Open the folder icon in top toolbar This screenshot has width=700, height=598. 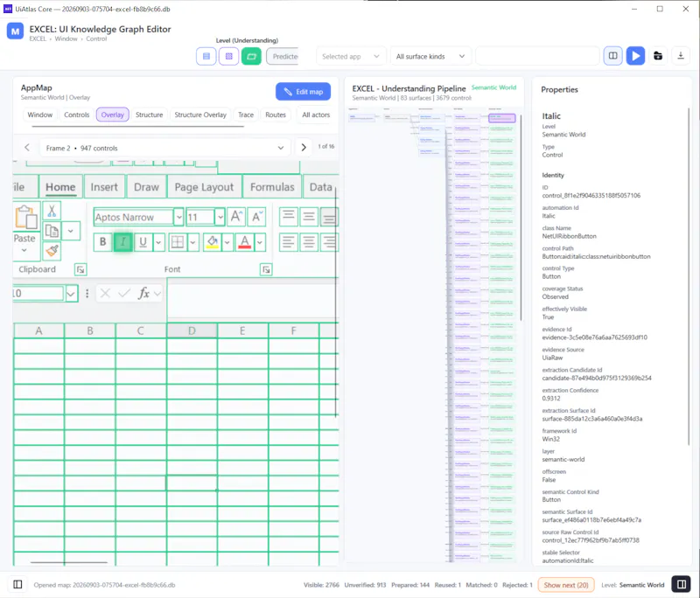coord(658,56)
